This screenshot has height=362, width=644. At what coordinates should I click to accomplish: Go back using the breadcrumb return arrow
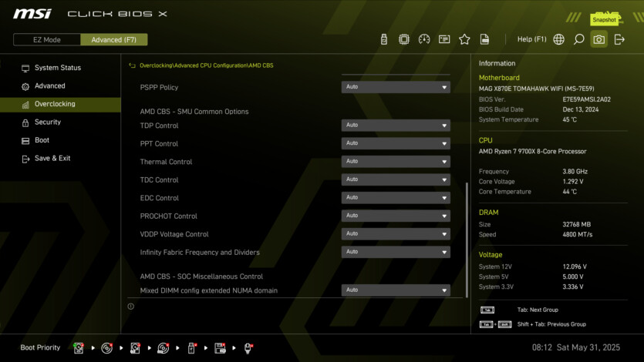click(x=132, y=65)
